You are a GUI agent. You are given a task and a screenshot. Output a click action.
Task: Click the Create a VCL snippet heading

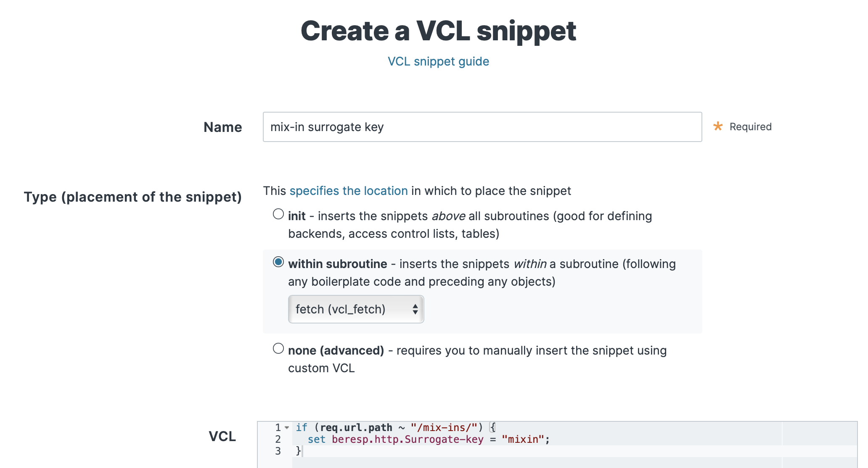439,31
